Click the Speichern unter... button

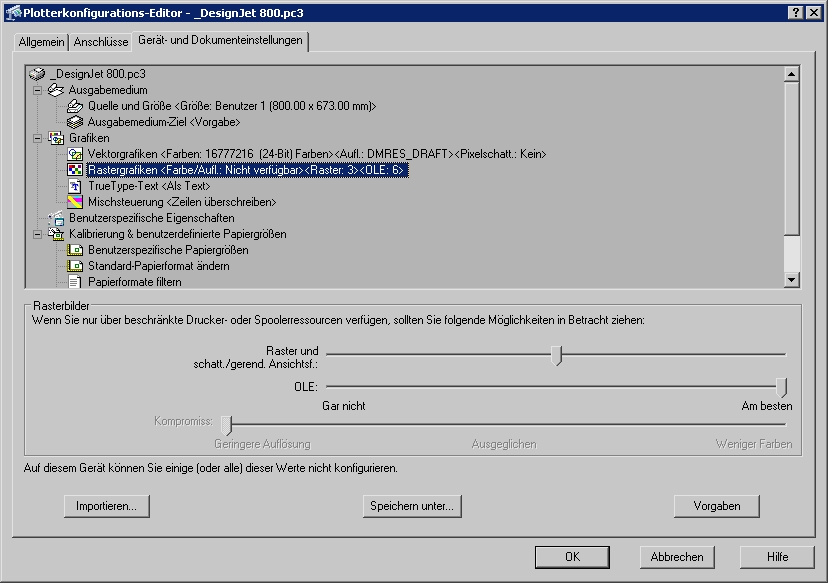[412, 506]
